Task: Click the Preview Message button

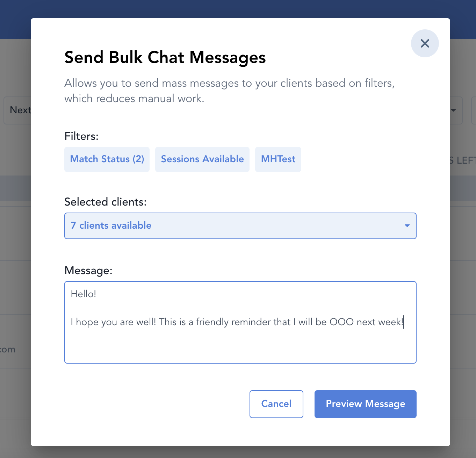Action: [x=365, y=404]
